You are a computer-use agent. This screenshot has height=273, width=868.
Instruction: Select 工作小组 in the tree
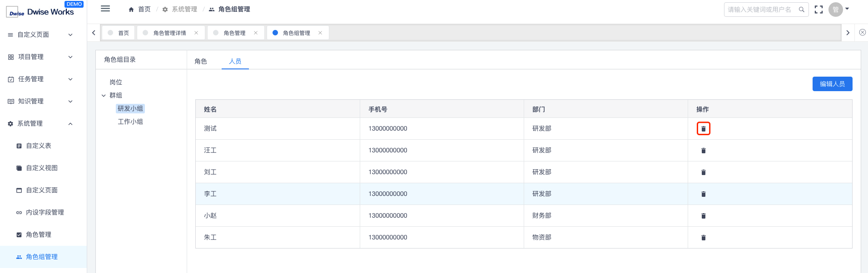130,122
